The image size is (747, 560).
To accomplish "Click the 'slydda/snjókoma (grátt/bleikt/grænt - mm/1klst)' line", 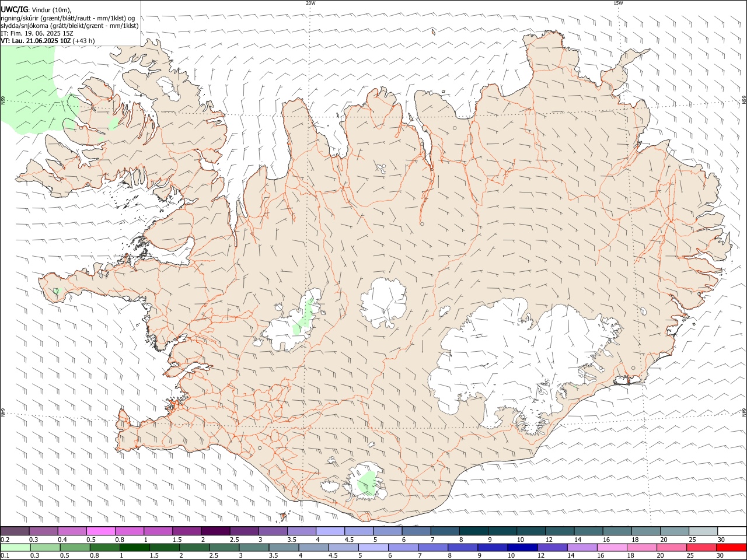I will [x=69, y=26].
